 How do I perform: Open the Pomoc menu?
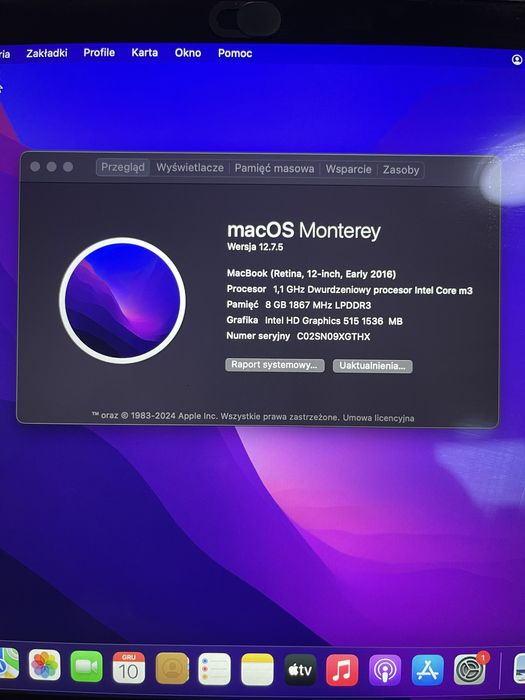tap(235, 53)
